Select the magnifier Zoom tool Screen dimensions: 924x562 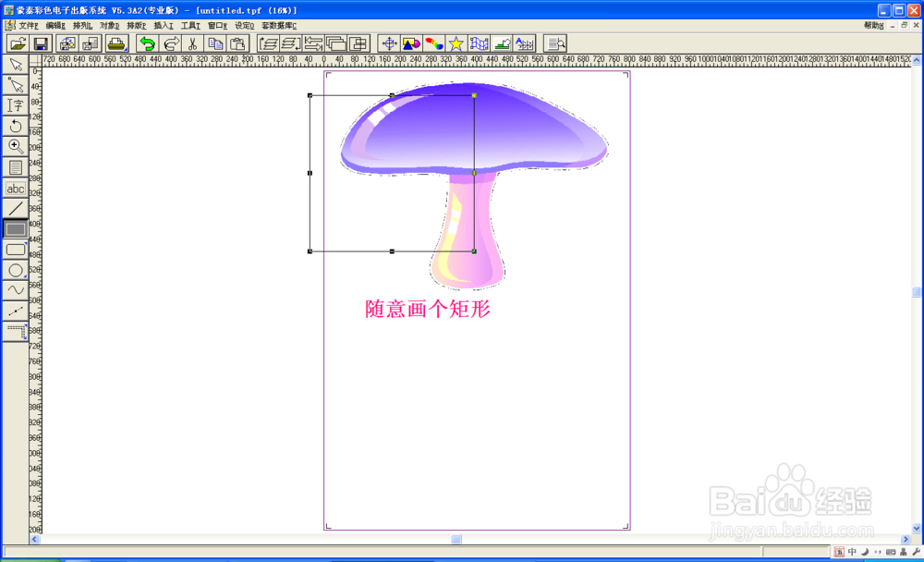point(15,146)
